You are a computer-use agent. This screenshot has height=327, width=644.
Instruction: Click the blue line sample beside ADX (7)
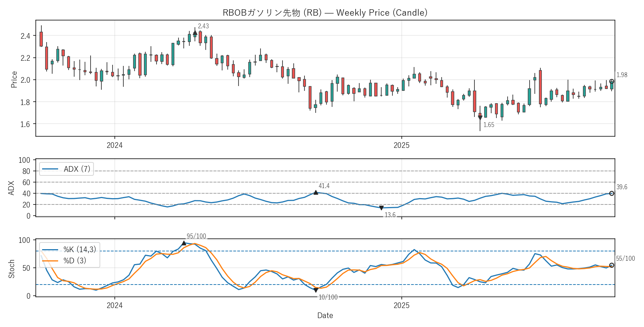50,169
